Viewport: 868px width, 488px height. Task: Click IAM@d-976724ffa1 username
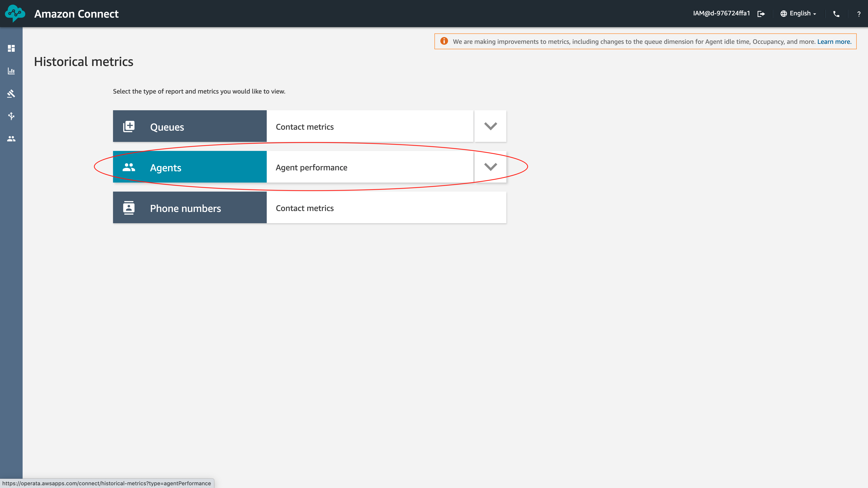722,14
